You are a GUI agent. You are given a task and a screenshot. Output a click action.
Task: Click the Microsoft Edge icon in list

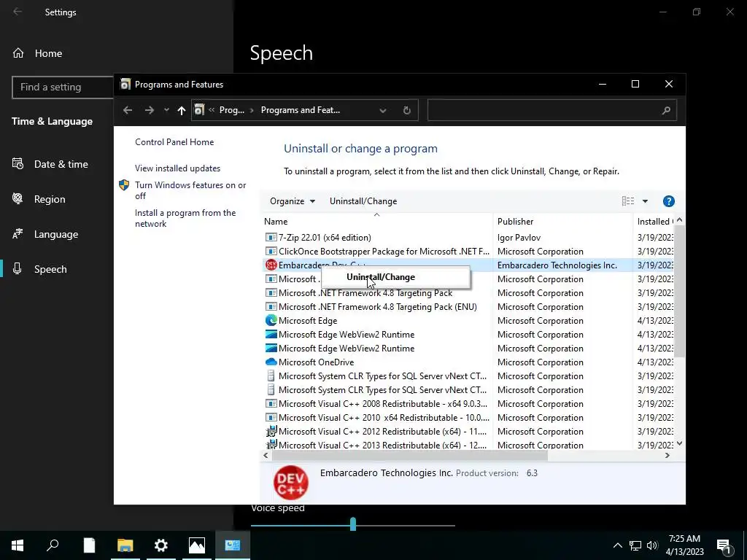tap(271, 321)
